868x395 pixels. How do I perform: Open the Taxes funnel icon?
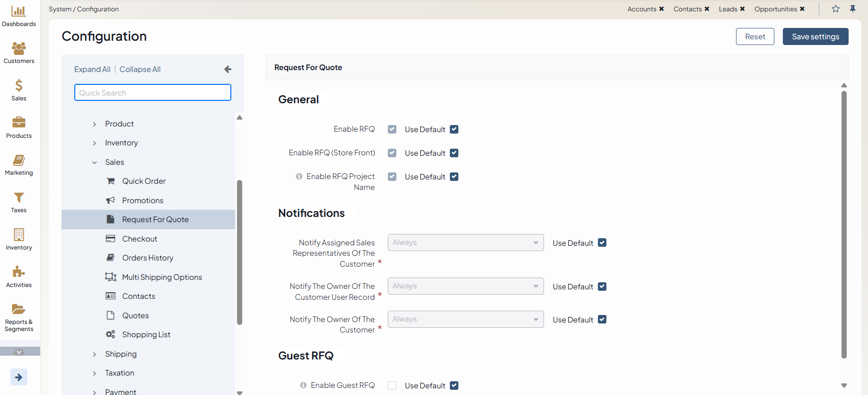18,197
